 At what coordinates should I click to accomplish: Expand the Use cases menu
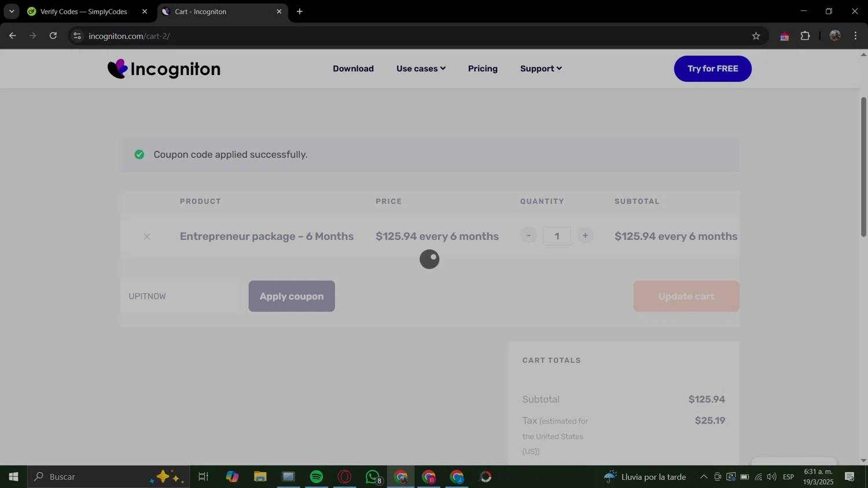pyautogui.click(x=421, y=69)
